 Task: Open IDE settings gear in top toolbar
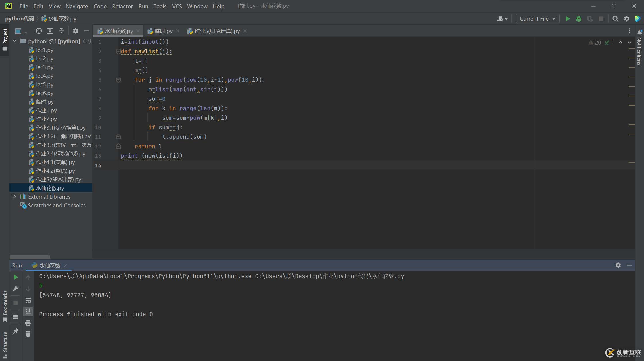[x=627, y=19]
